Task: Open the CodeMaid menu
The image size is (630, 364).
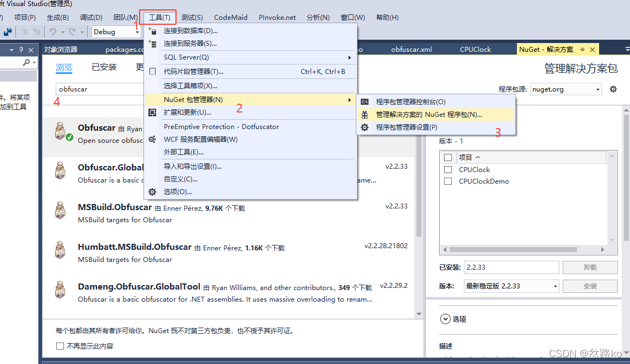Action: click(x=231, y=18)
